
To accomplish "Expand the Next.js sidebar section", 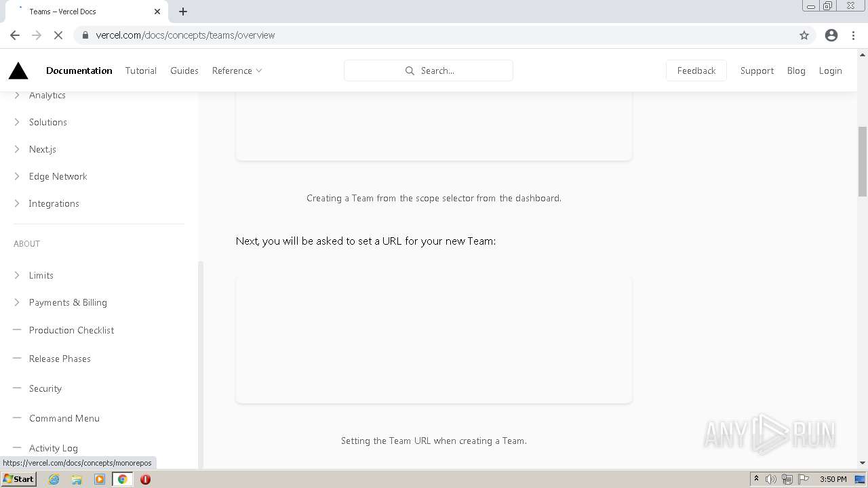I will [x=17, y=149].
